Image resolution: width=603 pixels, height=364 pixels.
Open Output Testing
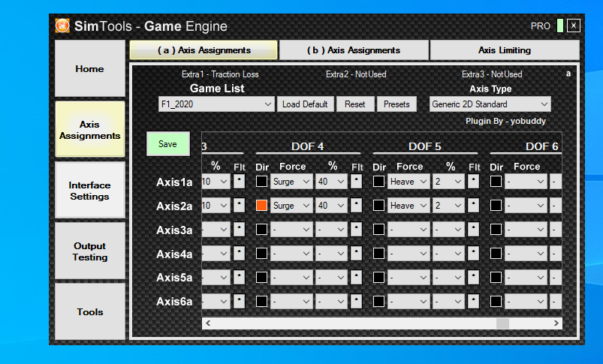(x=90, y=251)
